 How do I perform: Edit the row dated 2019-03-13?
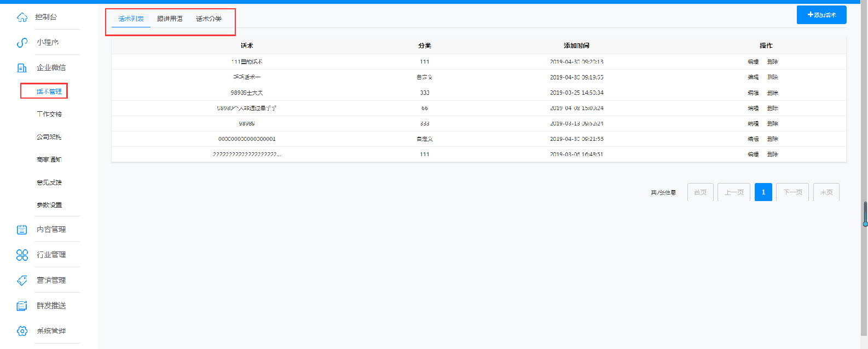pos(753,124)
